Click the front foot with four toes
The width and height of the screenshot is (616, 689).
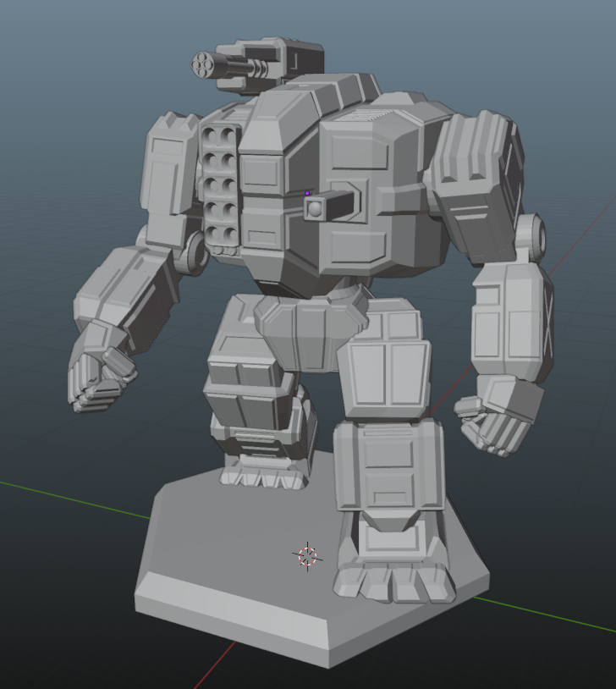click(x=394, y=582)
